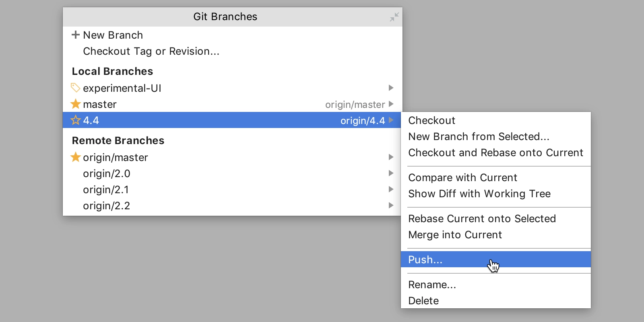Select the origin/2.1 remote branch
The image size is (644, 322).
106,190
